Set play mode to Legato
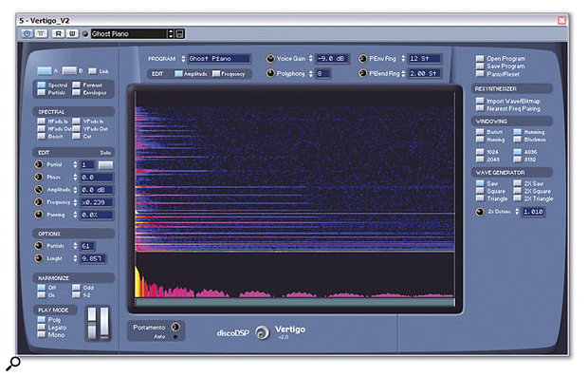 41,328
